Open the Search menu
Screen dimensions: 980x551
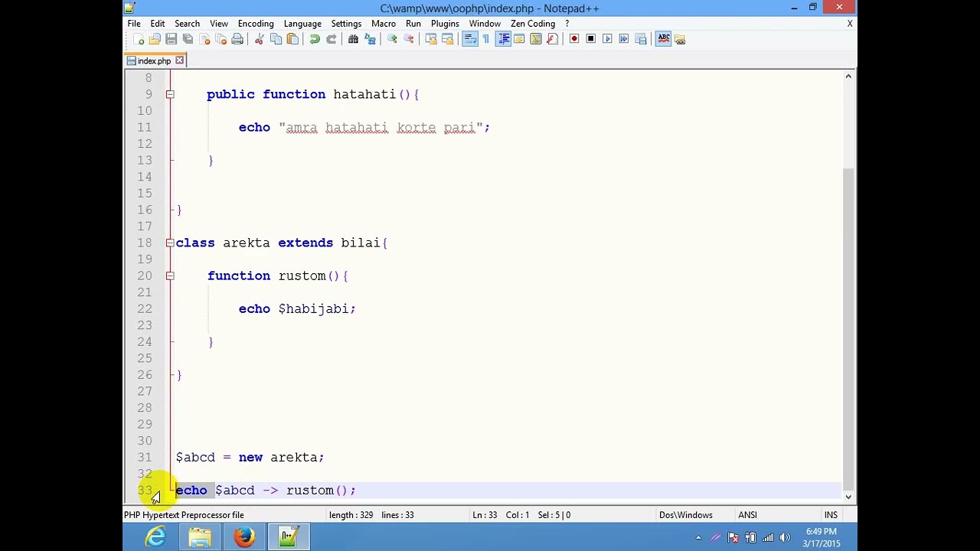tap(187, 24)
